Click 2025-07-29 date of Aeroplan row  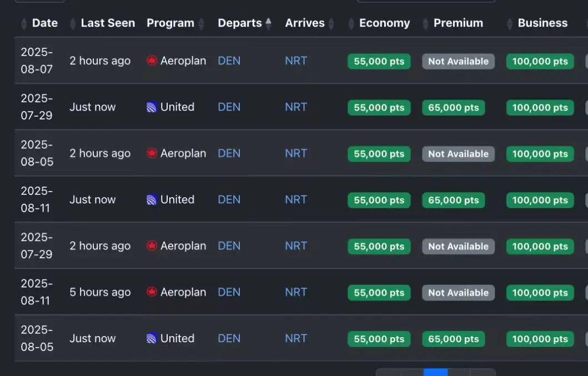click(37, 246)
